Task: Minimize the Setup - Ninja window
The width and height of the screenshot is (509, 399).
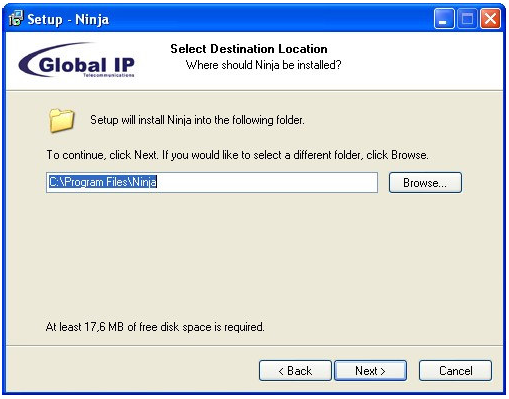Action: 444,19
